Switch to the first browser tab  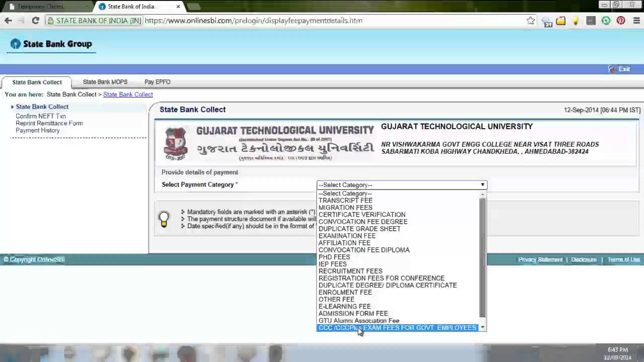[48, 7]
